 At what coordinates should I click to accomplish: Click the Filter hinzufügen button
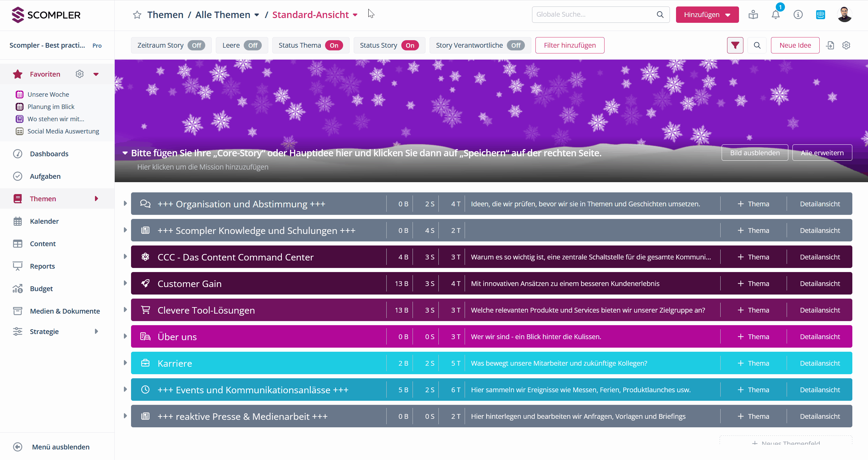tap(569, 45)
